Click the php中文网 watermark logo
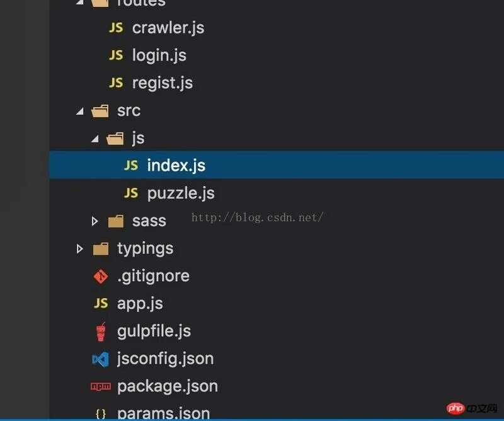This screenshot has height=421, width=504. click(472, 408)
